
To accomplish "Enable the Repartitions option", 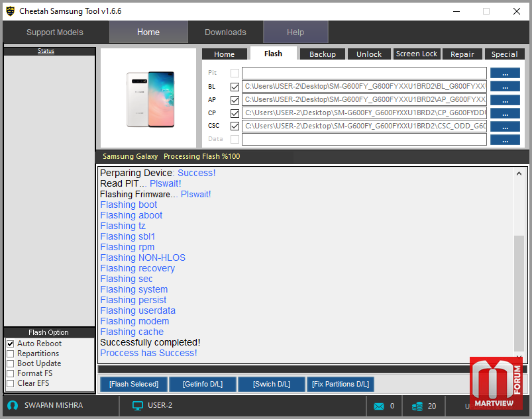I will [x=11, y=353].
